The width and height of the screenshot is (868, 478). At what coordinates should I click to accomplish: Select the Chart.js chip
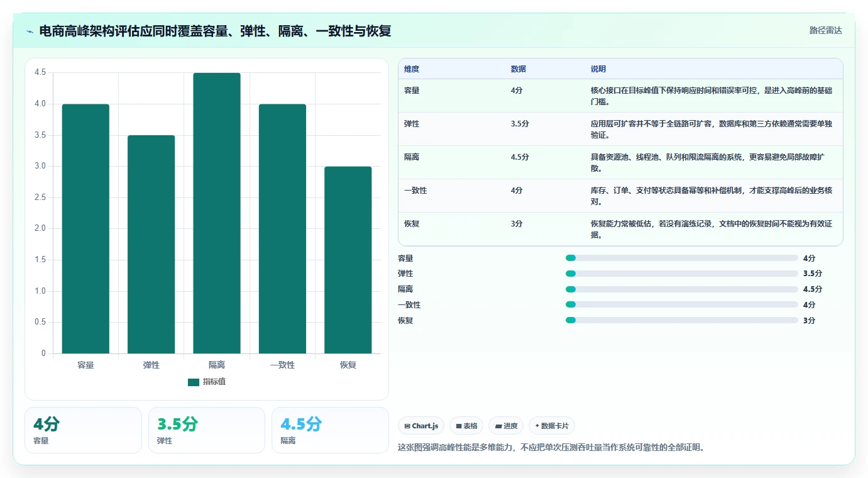421,426
